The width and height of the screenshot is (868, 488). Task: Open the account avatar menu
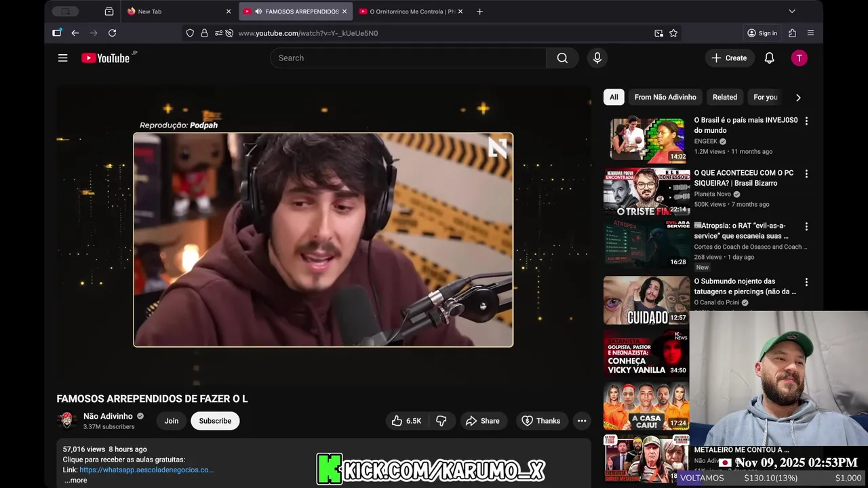pos(799,58)
